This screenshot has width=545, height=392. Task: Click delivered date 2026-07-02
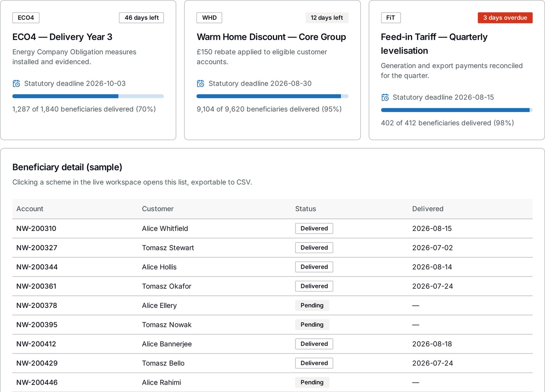pos(432,248)
